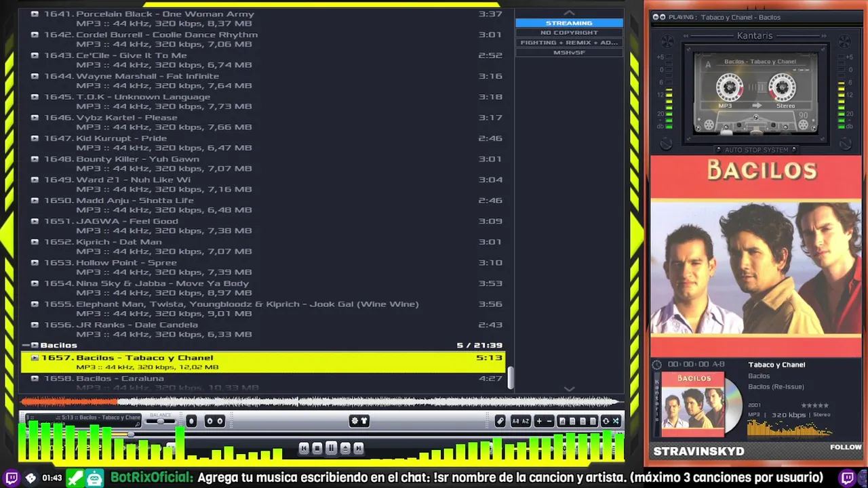Click the Twitch logo at bottom right
This screenshot has height=488, width=868.
tap(848, 478)
